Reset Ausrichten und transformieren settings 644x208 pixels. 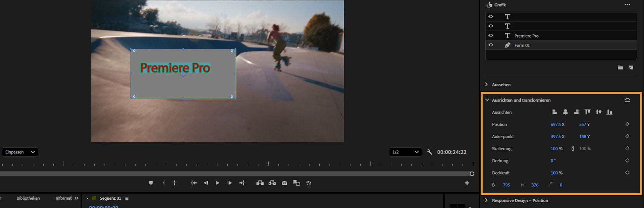point(627,100)
